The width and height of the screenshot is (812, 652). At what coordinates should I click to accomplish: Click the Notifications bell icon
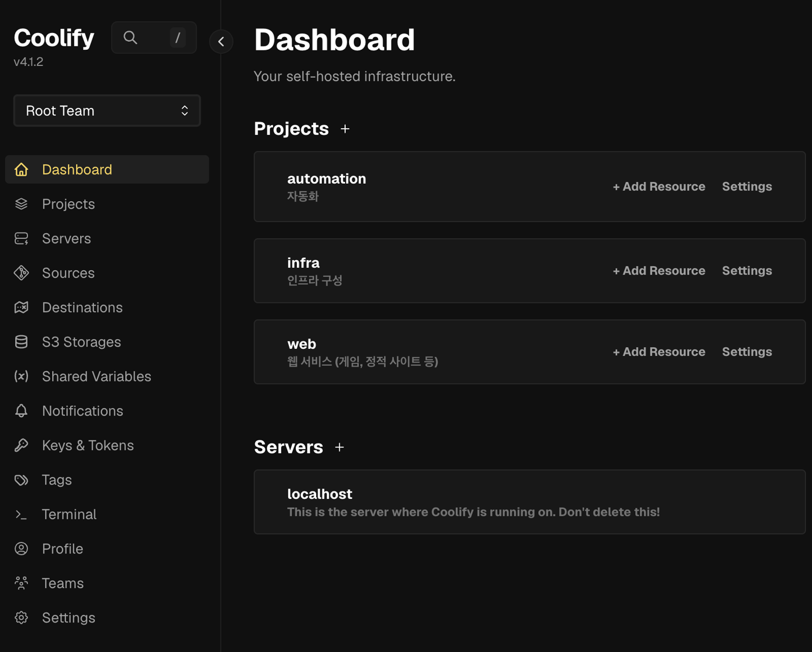tap(21, 411)
